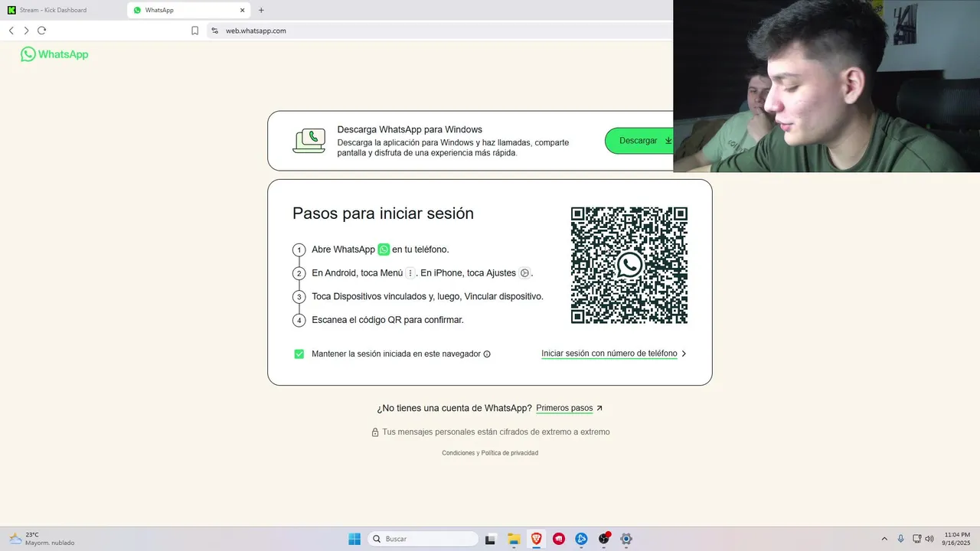Open Condiciones y Política de privacidad

pos(490,453)
